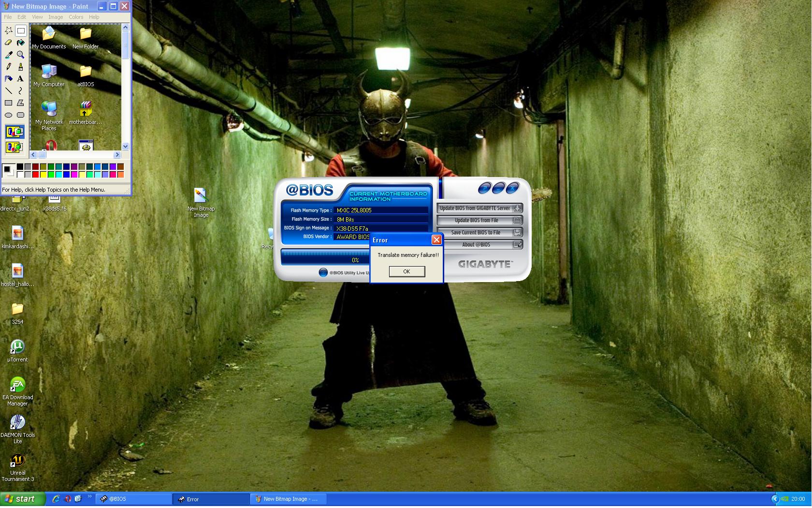Image resolution: width=812 pixels, height=508 pixels.
Task: Choose the Ellipse tool in Paint
Action: point(9,115)
